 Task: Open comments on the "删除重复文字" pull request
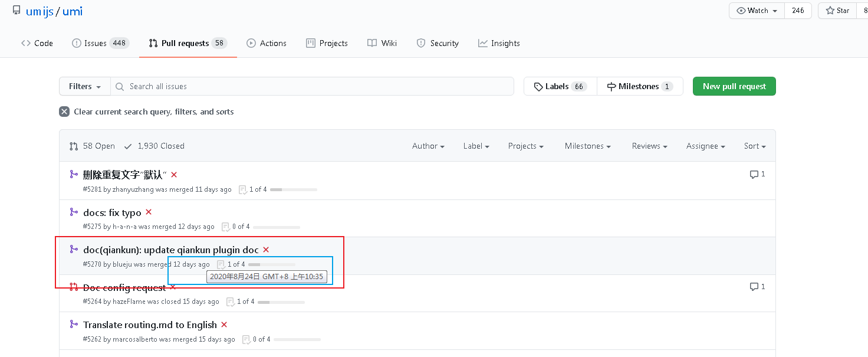756,174
